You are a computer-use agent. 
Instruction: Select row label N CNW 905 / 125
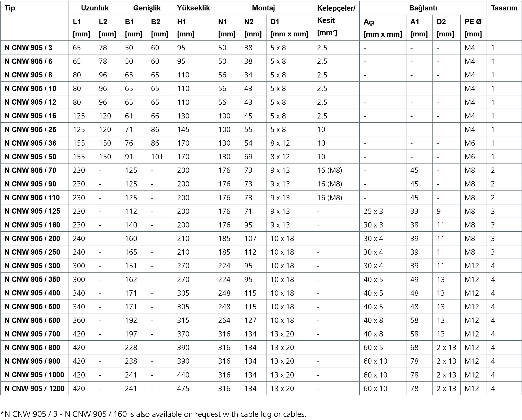pyautogui.click(x=32, y=211)
